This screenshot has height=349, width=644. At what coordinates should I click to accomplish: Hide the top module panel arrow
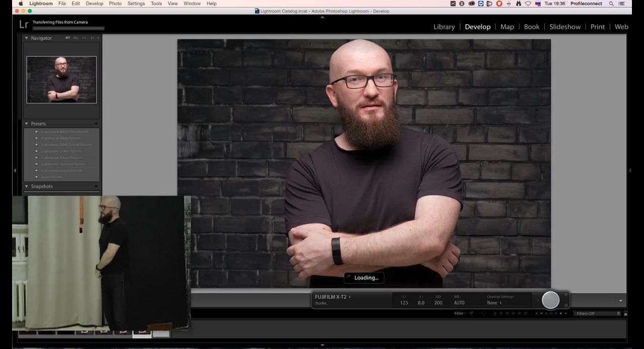(x=322, y=17)
